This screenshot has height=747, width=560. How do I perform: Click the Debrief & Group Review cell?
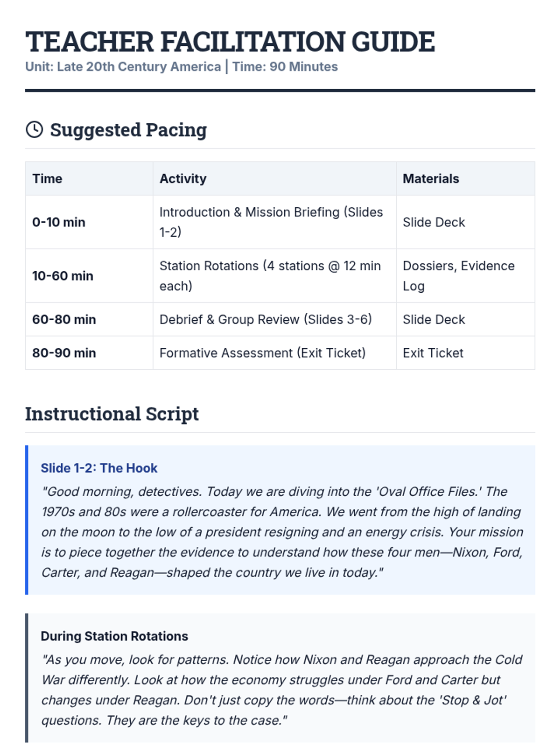[x=265, y=319]
